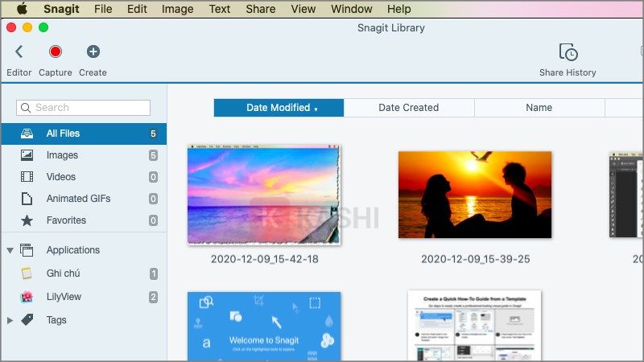Select the Quick How-To Guide thumbnail
This screenshot has height=362, width=644.
pyautogui.click(x=475, y=326)
